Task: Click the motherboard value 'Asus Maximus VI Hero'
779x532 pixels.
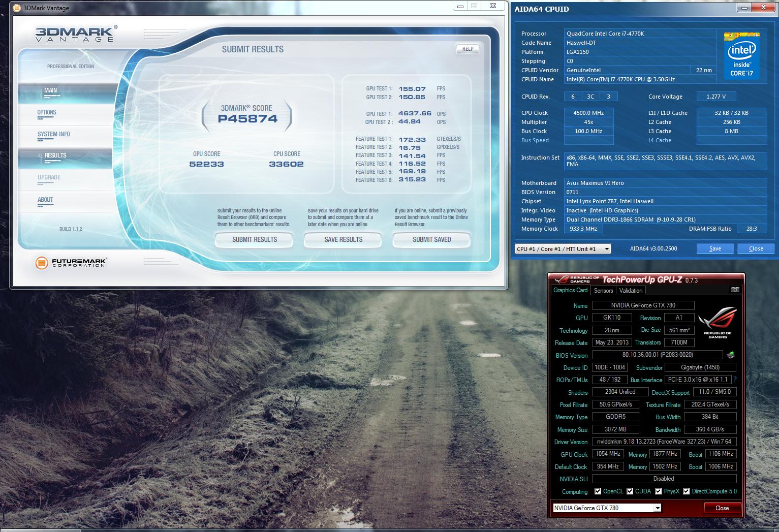Action: 595,183
